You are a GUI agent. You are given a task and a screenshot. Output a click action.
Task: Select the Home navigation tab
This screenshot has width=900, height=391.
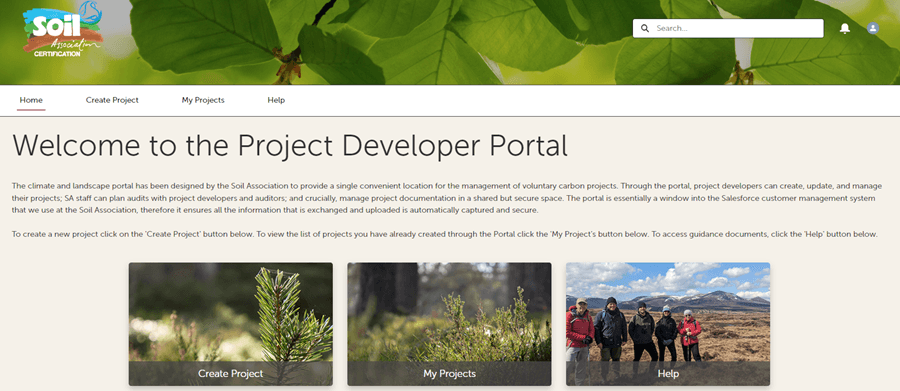[31, 100]
